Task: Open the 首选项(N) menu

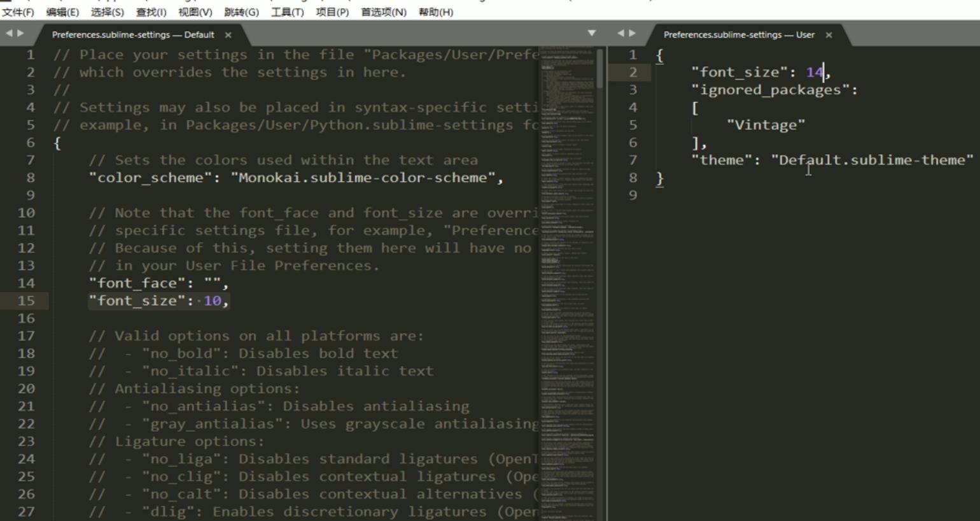Action: pos(384,12)
